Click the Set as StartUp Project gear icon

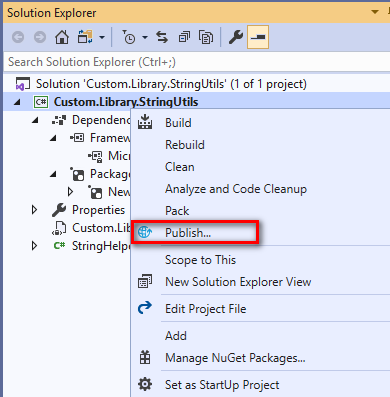coord(145,384)
